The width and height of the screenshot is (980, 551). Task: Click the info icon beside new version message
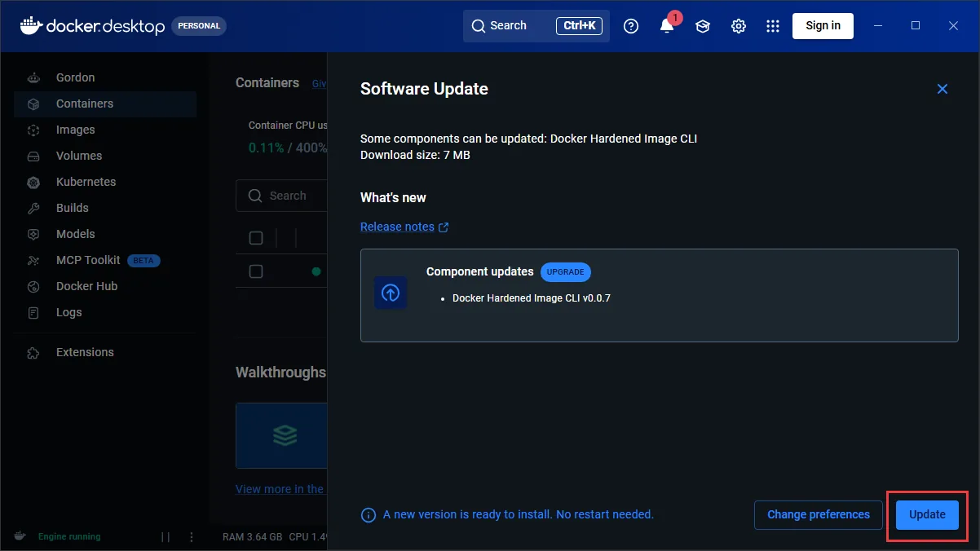[x=369, y=515]
